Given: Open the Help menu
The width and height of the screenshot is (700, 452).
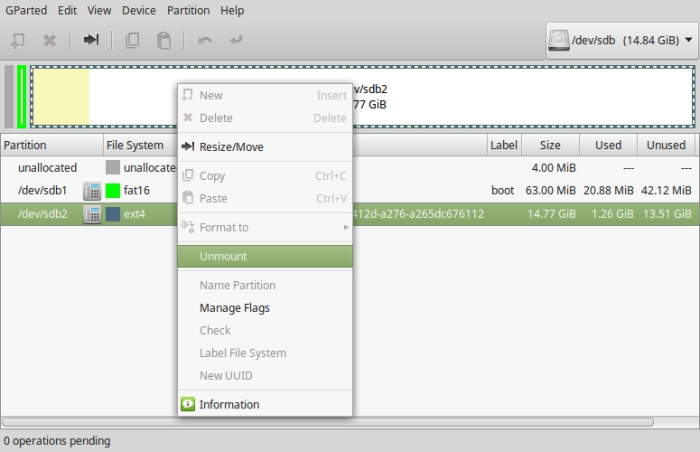Looking at the screenshot, I should pyautogui.click(x=232, y=10).
